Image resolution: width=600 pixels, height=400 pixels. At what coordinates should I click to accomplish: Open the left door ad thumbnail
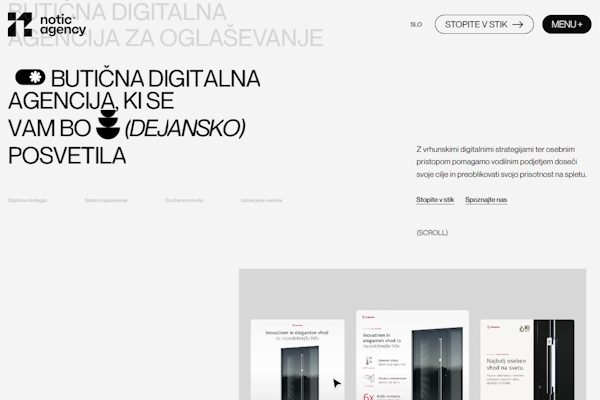tap(297, 360)
